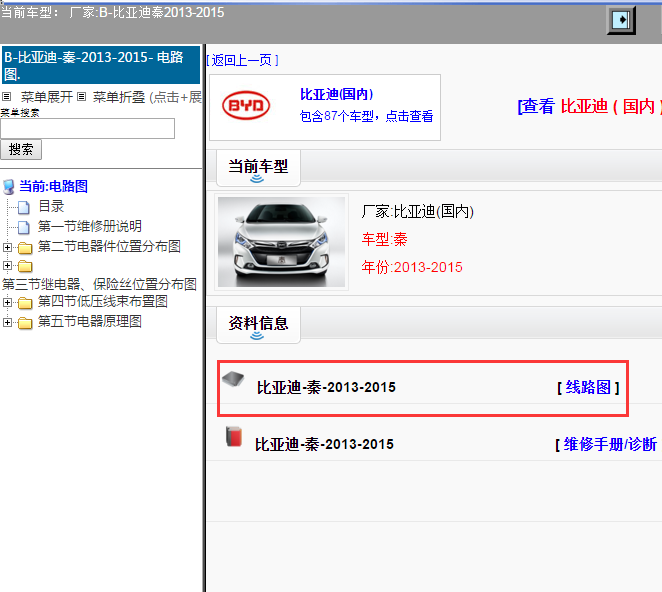Click the 当前车型 header text at top
662x592 pixels.
(112, 13)
